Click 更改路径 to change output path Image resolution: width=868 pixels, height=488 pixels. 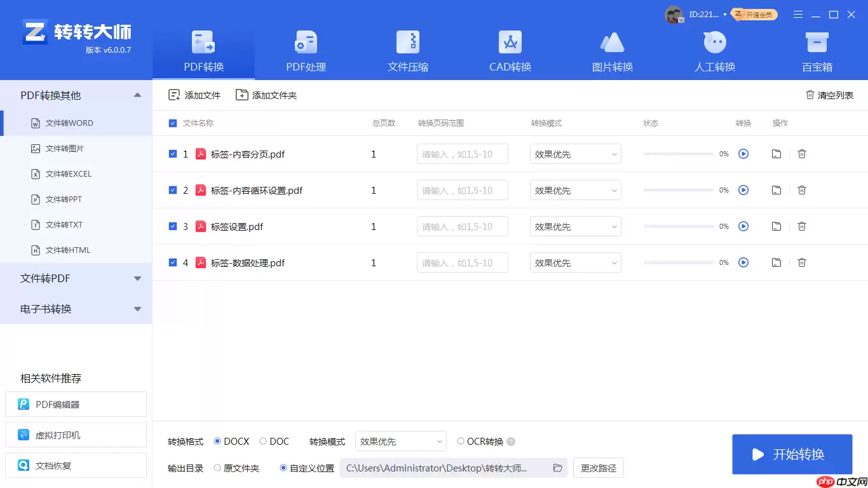[597, 468]
